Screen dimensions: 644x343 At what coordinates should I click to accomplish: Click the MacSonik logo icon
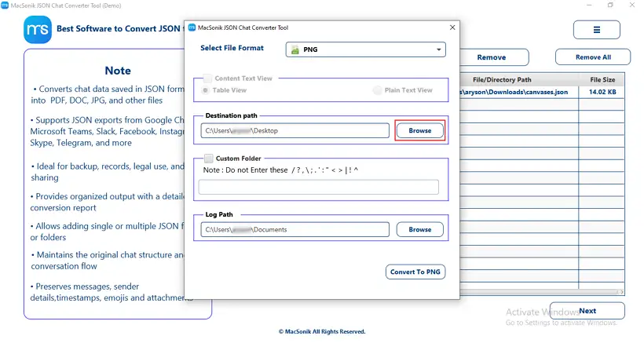pos(38,29)
